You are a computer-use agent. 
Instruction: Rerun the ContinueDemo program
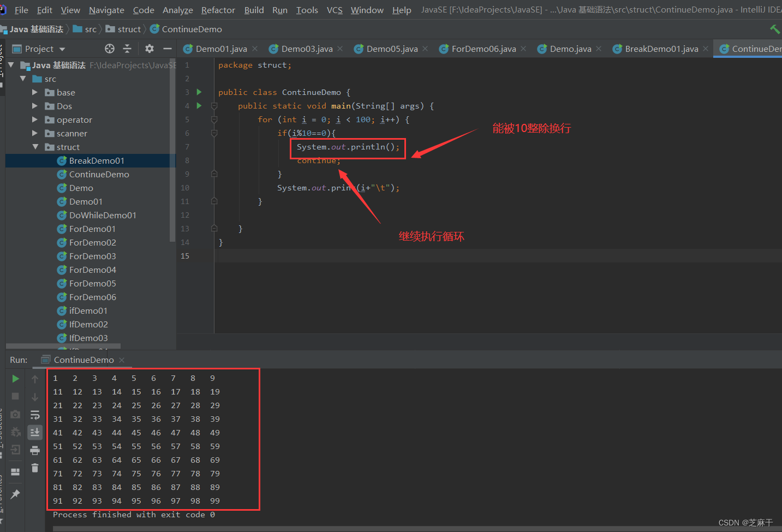[x=15, y=378]
